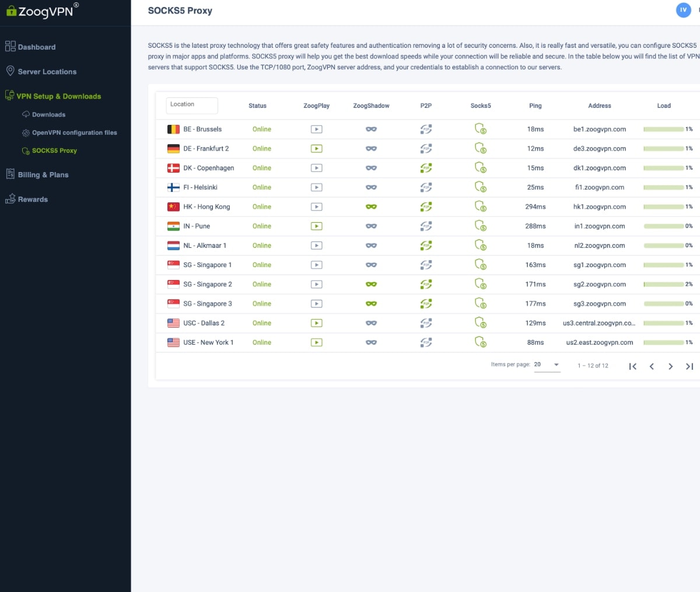Screen dimensions: 700x592
Task: Select the address de3.zoogvpn.com
Action: click(600, 149)
